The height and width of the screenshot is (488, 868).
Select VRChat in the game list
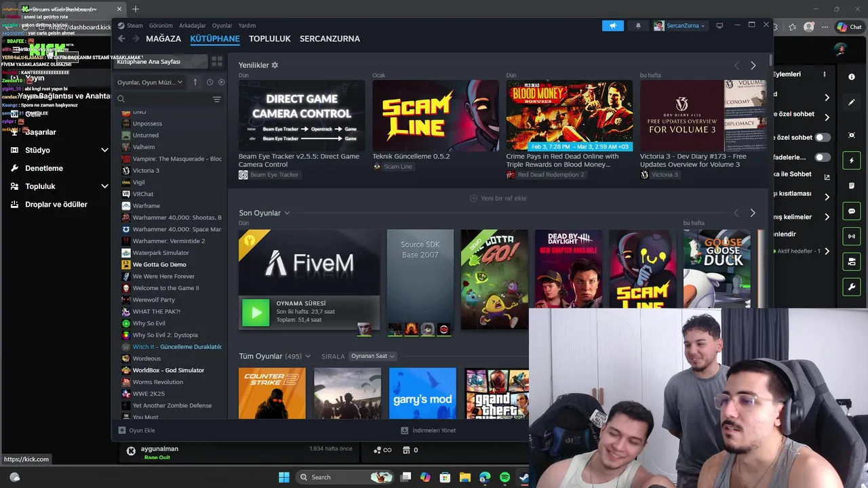pyautogui.click(x=143, y=194)
